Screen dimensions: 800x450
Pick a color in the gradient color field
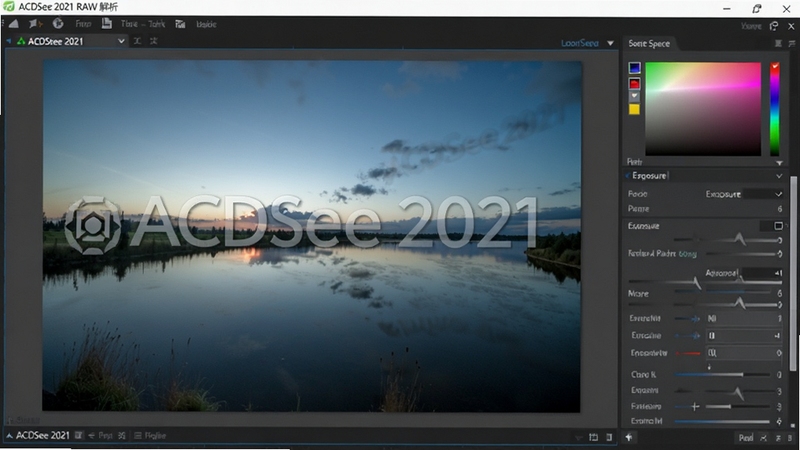click(703, 109)
